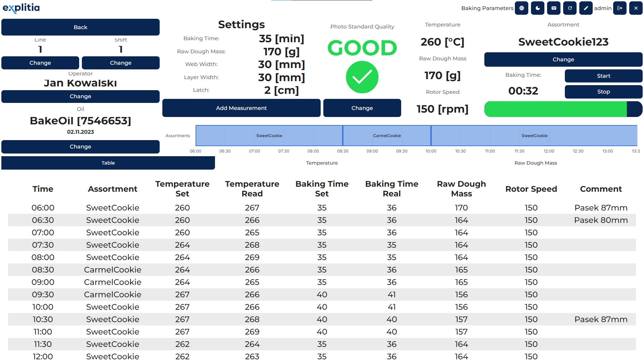Click Add Measurement button in center panel
The image size is (644, 362).
pos(242,108)
